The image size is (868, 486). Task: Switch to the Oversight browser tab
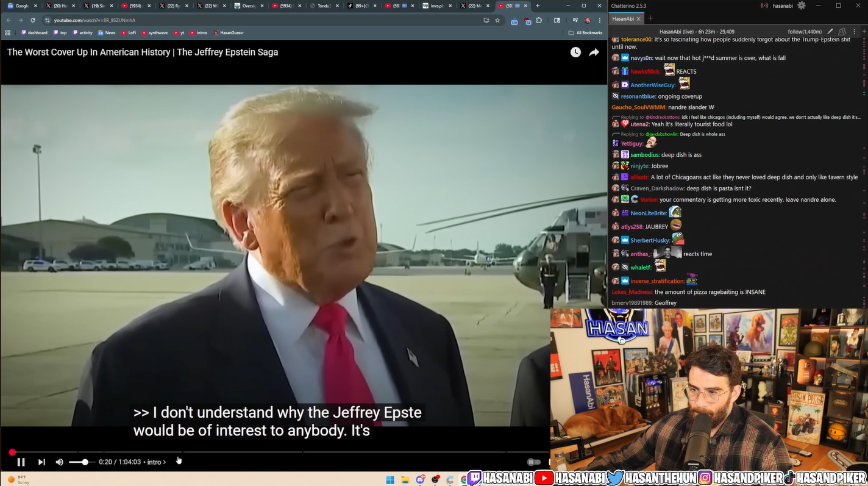pos(249,5)
